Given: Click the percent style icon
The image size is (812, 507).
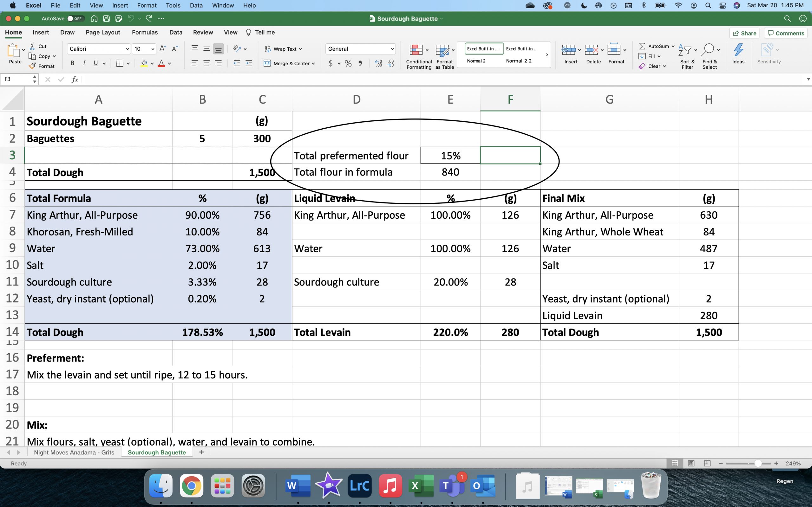Looking at the screenshot, I should (x=348, y=63).
